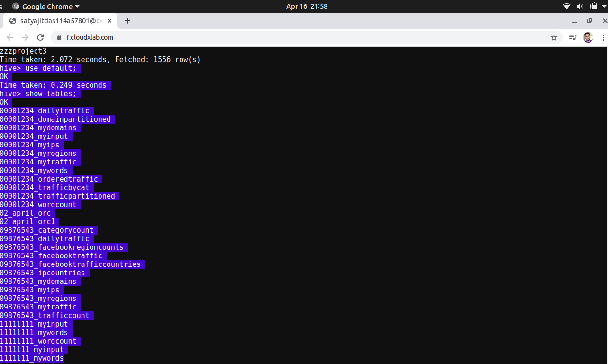Focus the address bar showing f.cloudxlab.com

(306, 37)
